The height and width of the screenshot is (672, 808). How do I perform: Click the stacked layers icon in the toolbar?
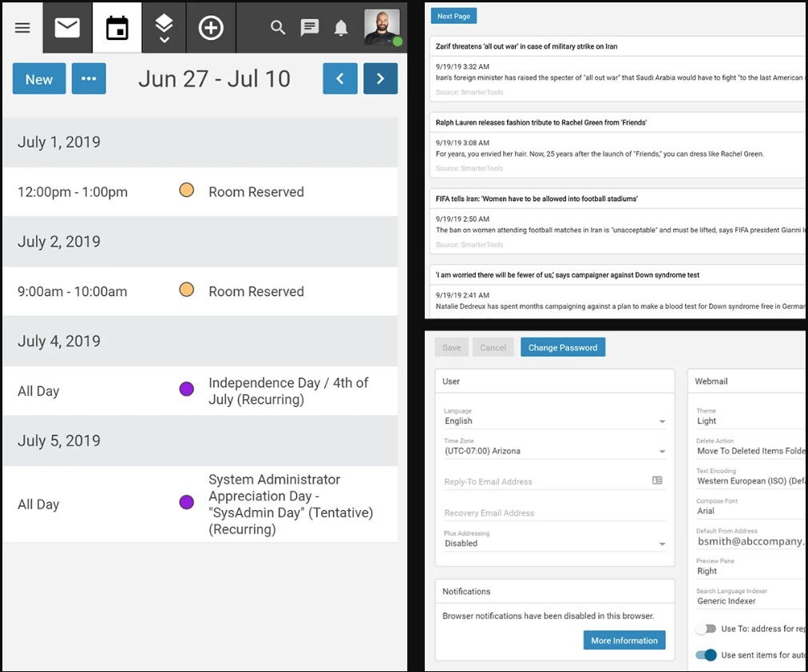(x=164, y=27)
